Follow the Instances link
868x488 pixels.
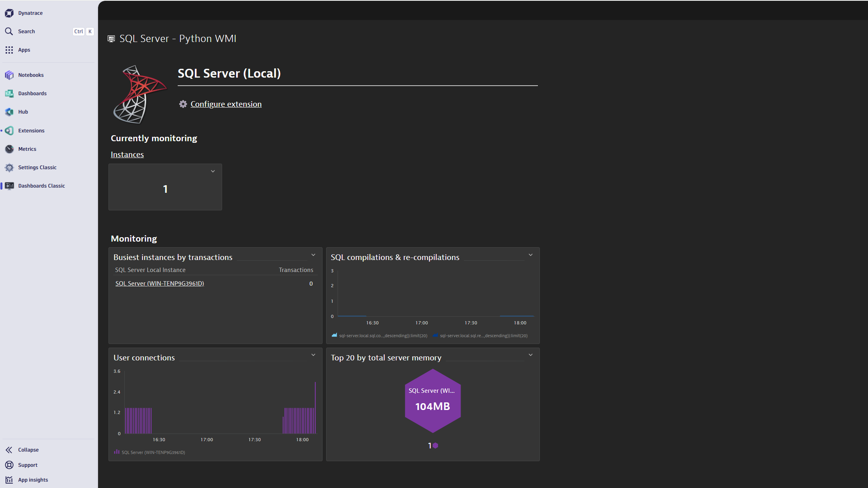[x=127, y=154]
